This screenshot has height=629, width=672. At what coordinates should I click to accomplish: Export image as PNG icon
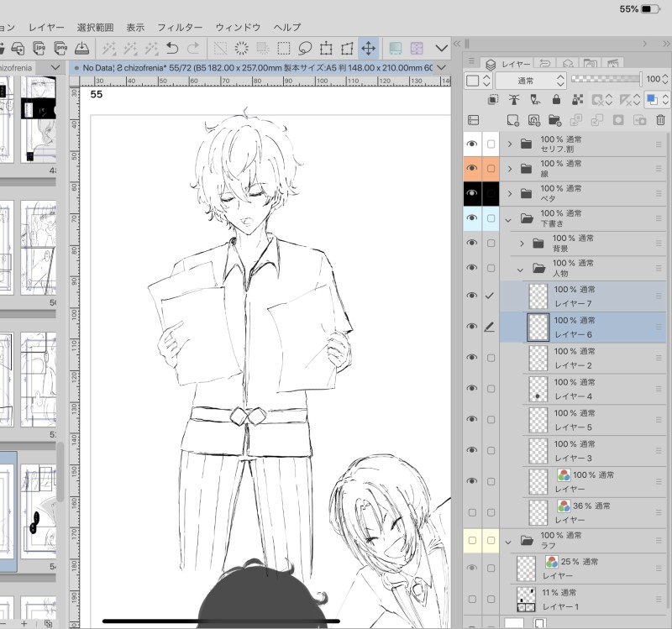click(60, 48)
